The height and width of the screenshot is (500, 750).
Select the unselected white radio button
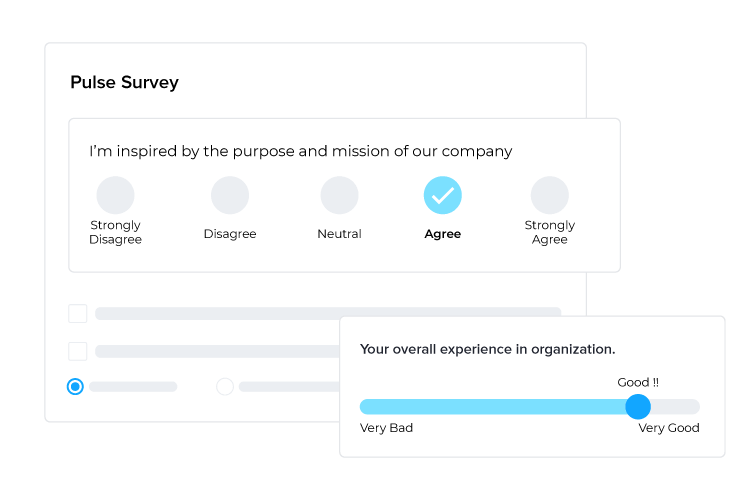coord(225,386)
